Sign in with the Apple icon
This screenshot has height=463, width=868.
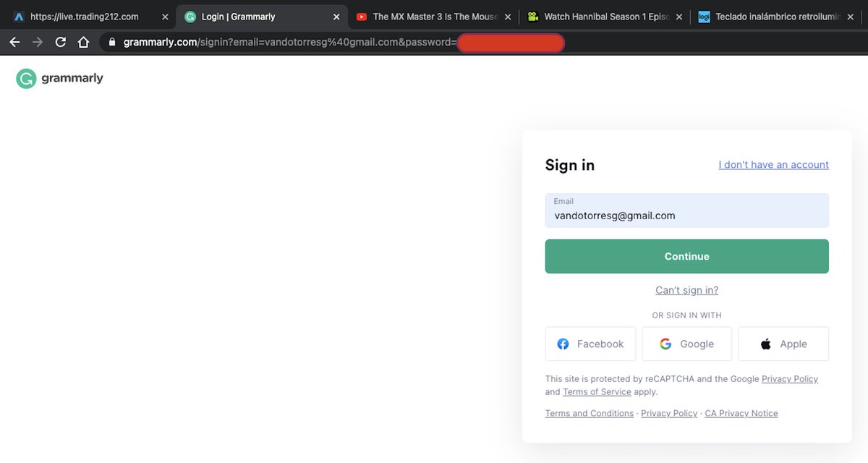[x=765, y=344]
